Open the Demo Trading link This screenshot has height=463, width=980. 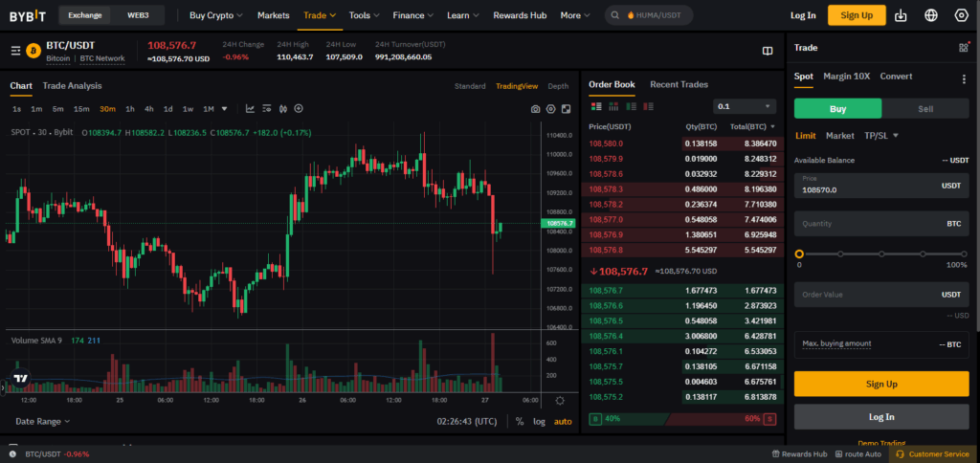coord(881,443)
